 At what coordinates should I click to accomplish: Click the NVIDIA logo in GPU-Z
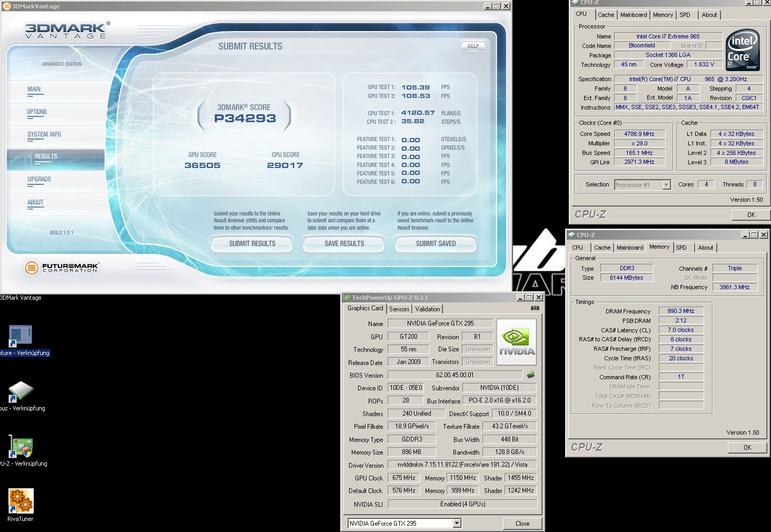(517, 342)
